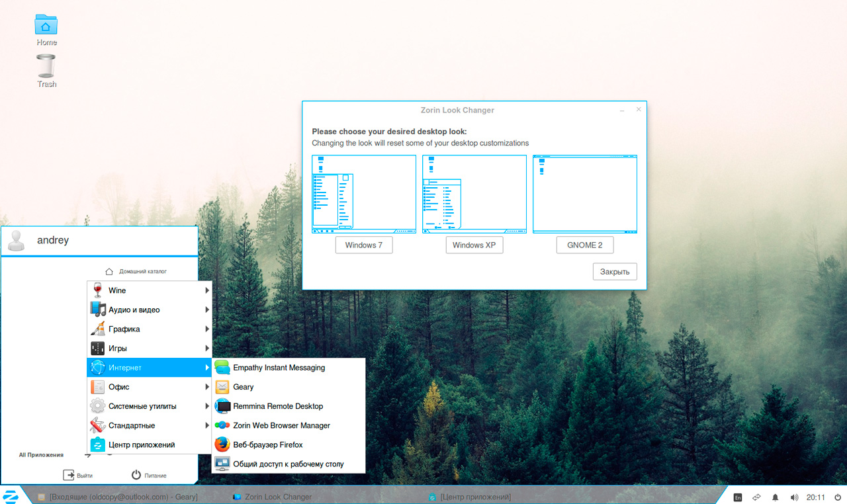Viewport: 847px width, 504px height.
Task: Open the notifications bell icon
Action: 776,497
